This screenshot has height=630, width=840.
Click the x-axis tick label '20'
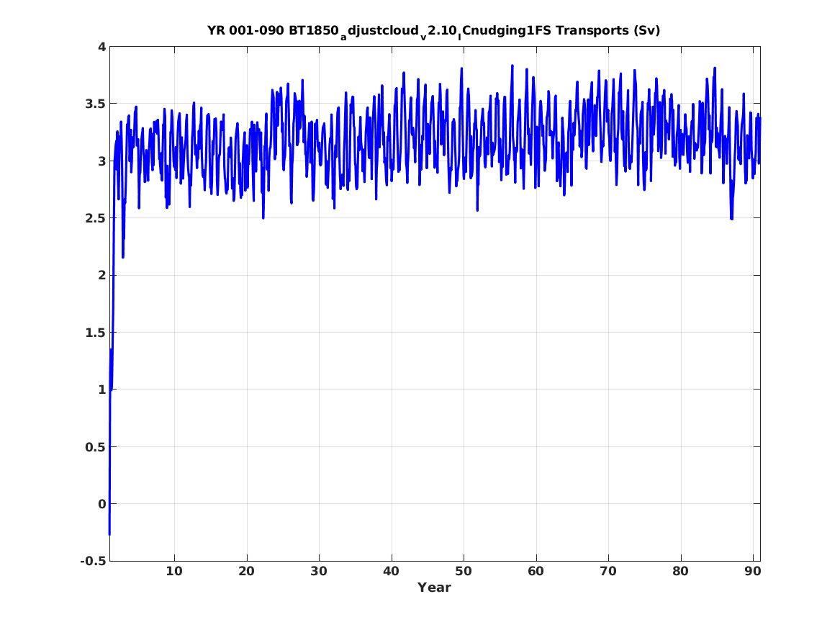(246, 572)
